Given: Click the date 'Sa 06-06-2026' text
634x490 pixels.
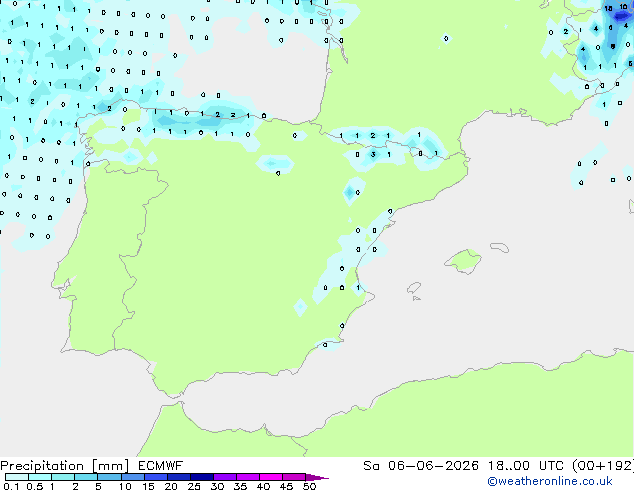Looking at the screenshot, I should [421, 466].
